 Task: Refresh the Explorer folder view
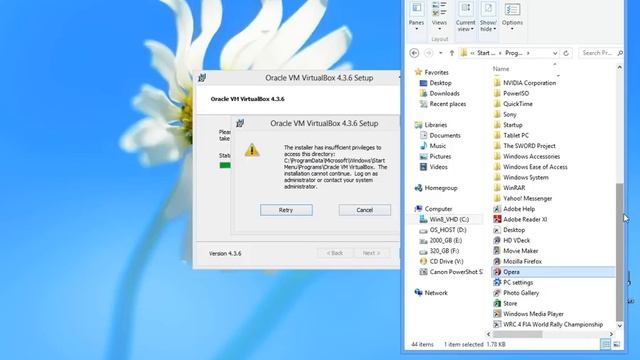(x=566, y=53)
